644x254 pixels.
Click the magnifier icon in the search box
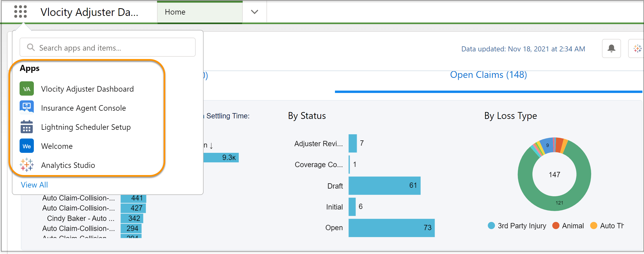pos(31,47)
